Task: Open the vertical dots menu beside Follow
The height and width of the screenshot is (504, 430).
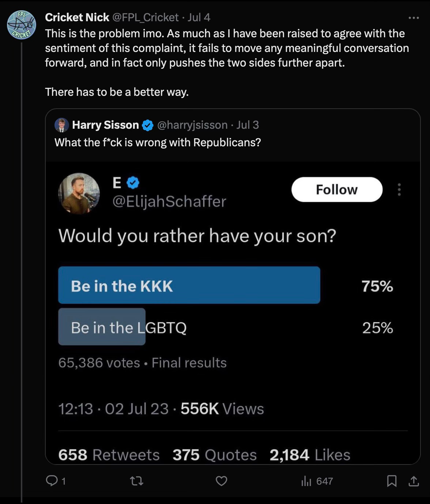Action: (399, 189)
